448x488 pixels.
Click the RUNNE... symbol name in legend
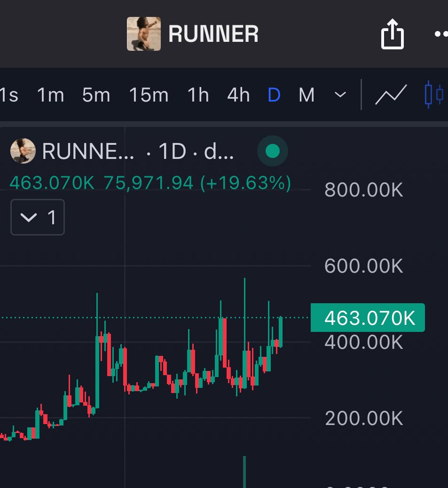click(88, 151)
